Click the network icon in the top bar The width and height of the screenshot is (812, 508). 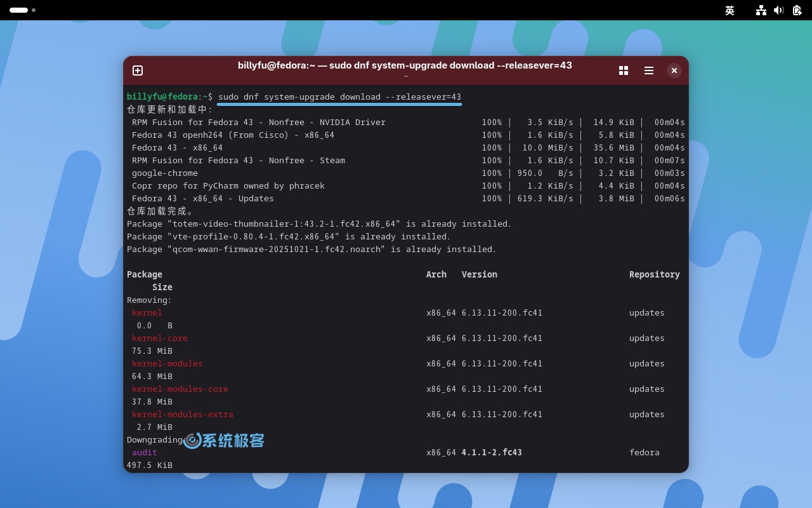[761, 11]
